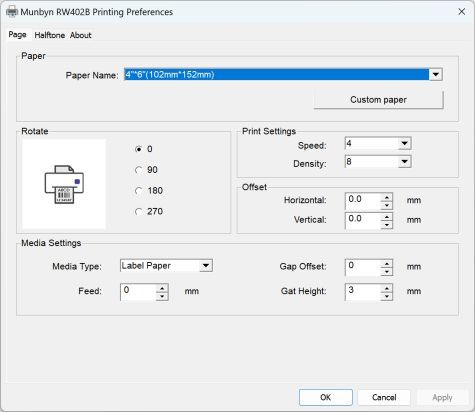This screenshot has width=475, height=412.
Task: Click the printer icon in the title bar
Action: click(x=12, y=12)
